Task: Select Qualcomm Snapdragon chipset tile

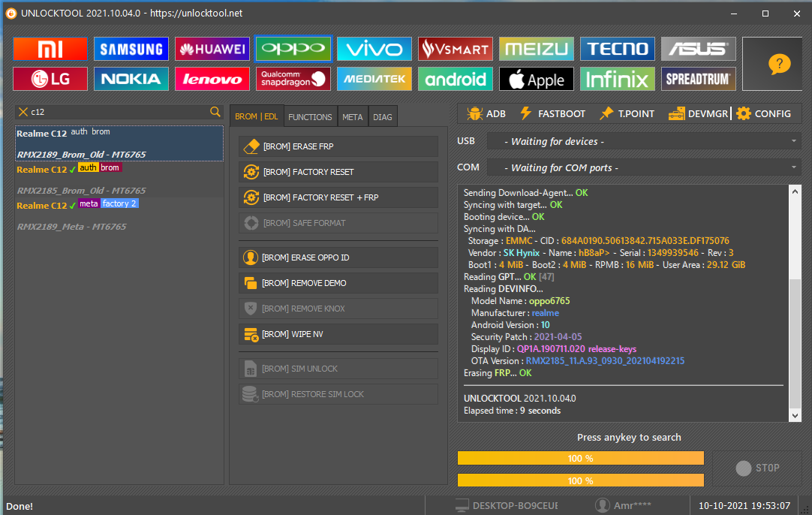Action: coord(293,79)
